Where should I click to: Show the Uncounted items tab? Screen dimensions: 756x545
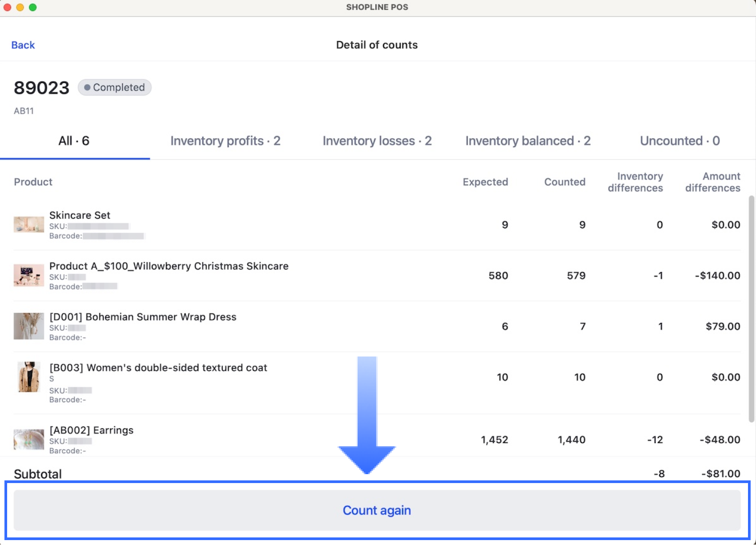click(x=679, y=141)
